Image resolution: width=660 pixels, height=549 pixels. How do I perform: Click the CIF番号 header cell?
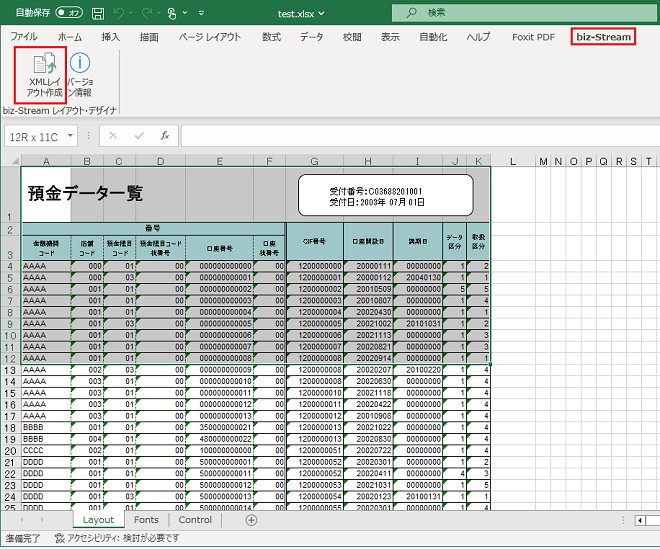coord(314,242)
